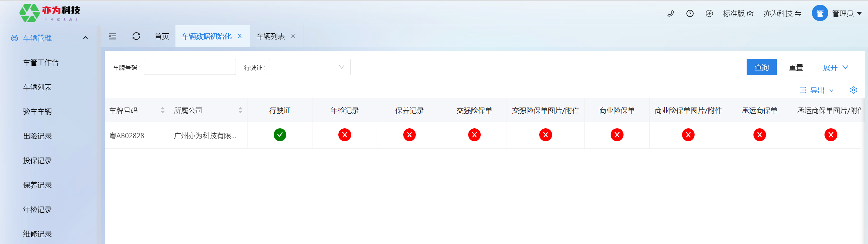Viewport: 868px width, 244px height.
Task: Open table column settings gear icon
Action: 853,90
